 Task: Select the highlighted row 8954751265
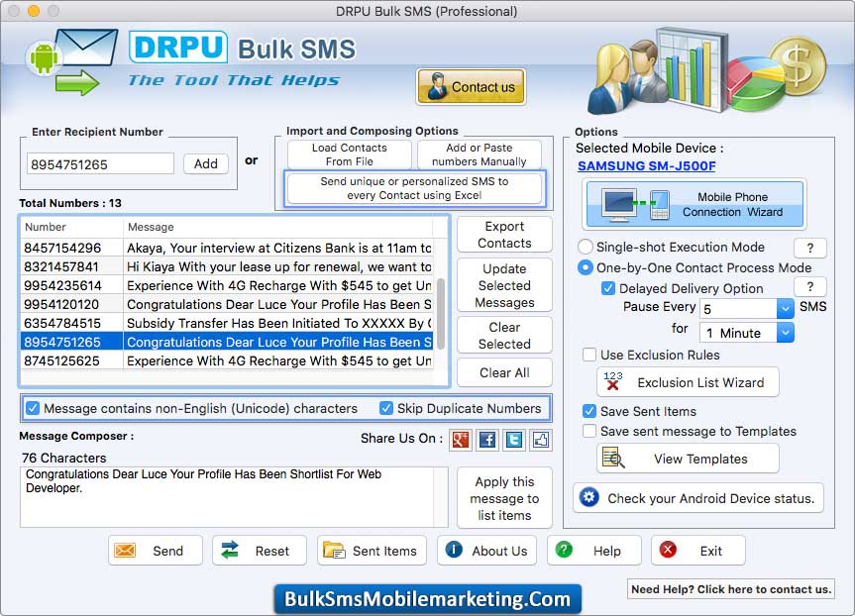227,342
